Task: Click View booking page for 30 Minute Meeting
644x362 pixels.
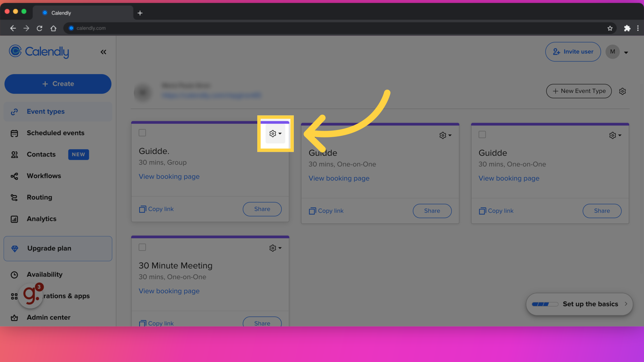Action: [x=168, y=291]
